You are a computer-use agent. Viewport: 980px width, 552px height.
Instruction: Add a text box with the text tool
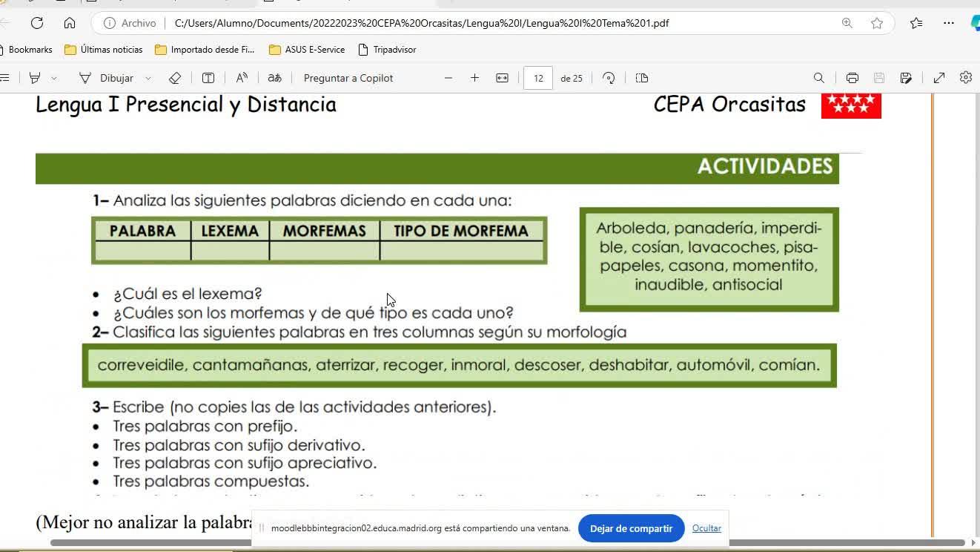click(208, 78)
